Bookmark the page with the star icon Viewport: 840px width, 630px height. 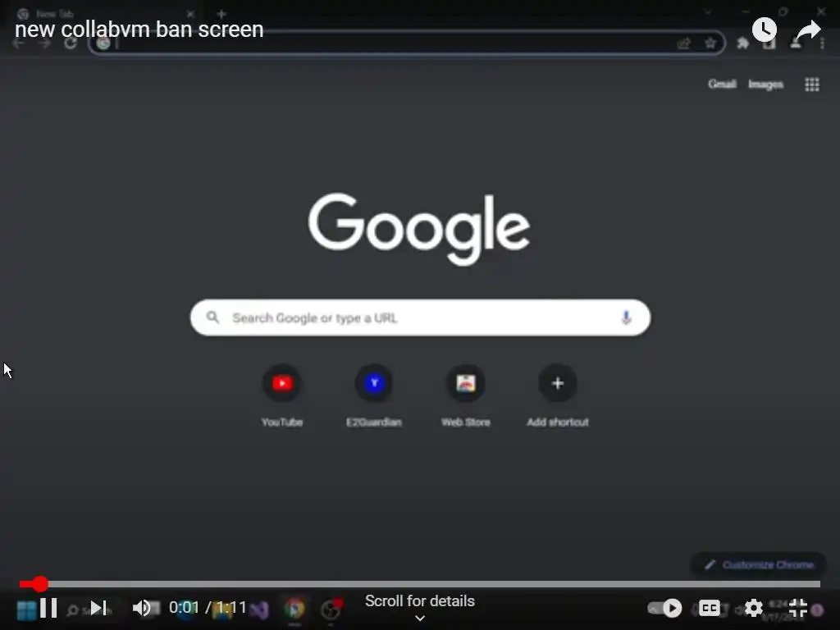pyautogui.click(x=710, y=43)
